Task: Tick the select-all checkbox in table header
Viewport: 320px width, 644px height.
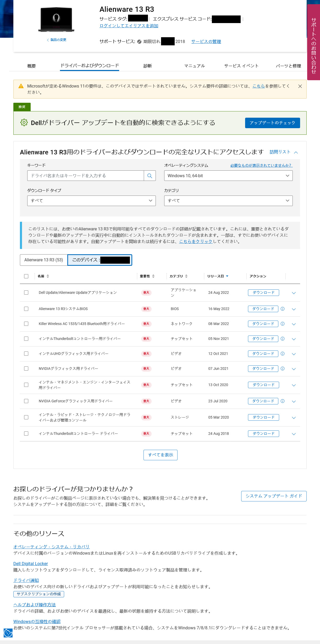Action: pyautogui.click(x=26, y=276)
